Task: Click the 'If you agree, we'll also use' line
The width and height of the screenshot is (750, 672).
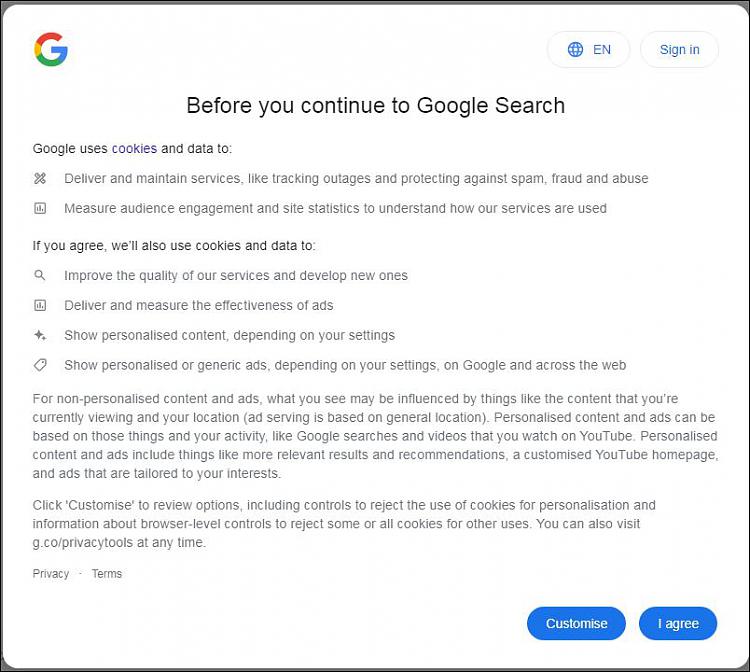Action: pos(174,245)
